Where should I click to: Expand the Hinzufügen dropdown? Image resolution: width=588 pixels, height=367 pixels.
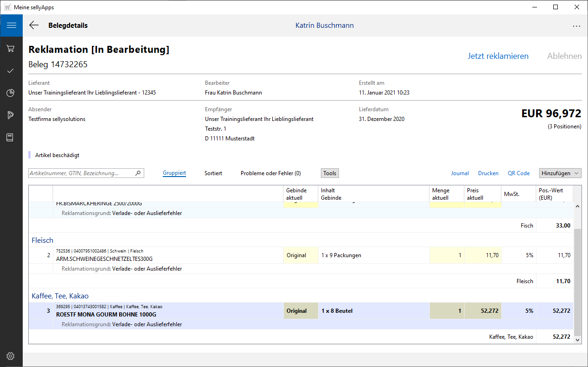point(560,173)
